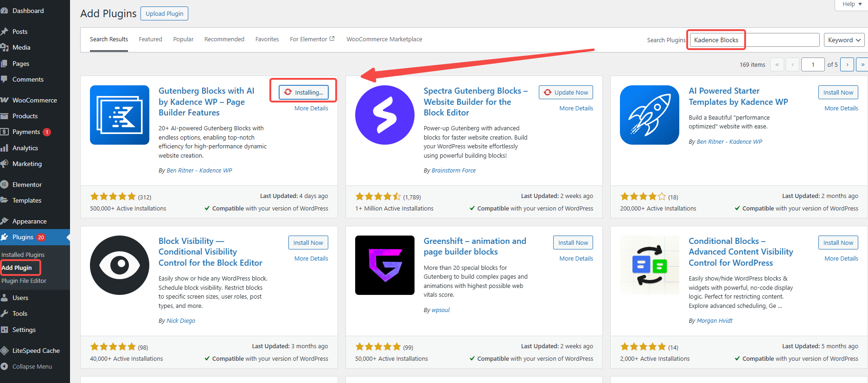Jump to last page of results
The width and height of the screenshot is (868, 383).
pyautogui.click(x=862, y=64)
